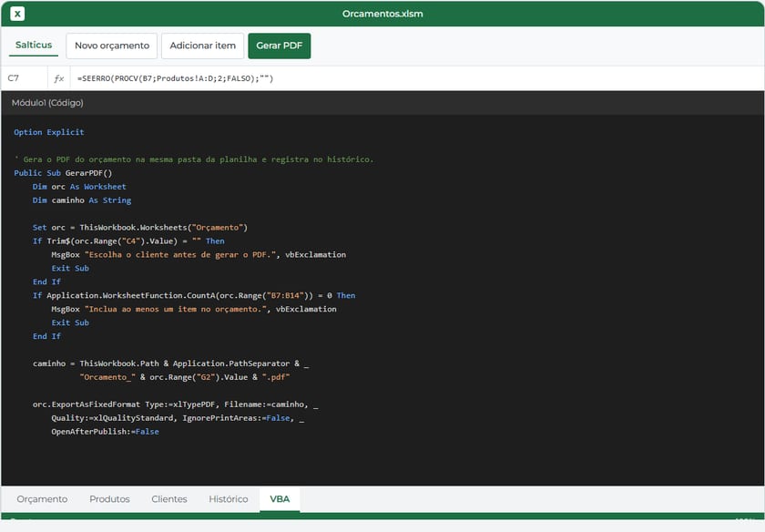The width and height of the screenshot is (765, 532).
Task: Click the orc.ExportAsFixedFormat line
Action: click(x=175, y=404)
